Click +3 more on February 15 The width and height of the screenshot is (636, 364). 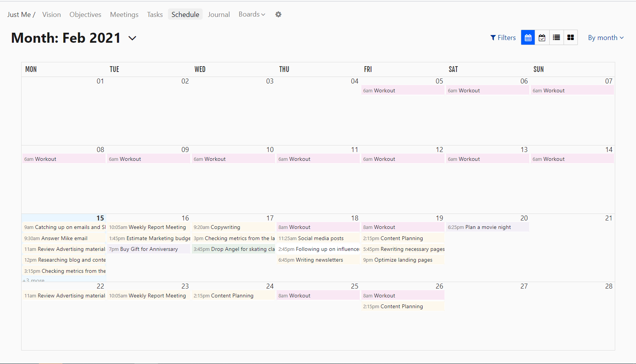34,280
